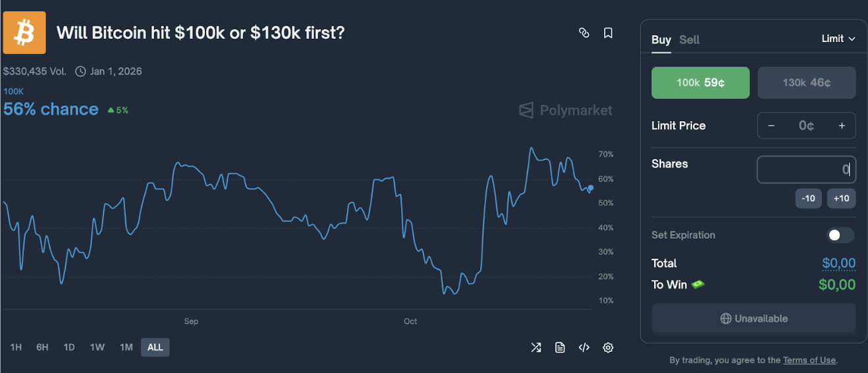Decrease limit price with minus
The image size is (868, 373).
coord(771,126)
